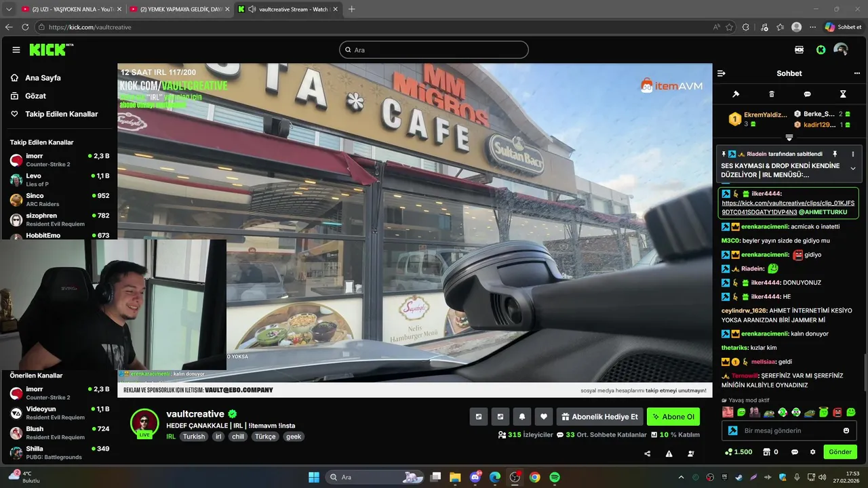Image resolution: width=868 pixels, height=488 pixels.
Task: Click the 1.500 channel points balance
Action: pos(738,452)
